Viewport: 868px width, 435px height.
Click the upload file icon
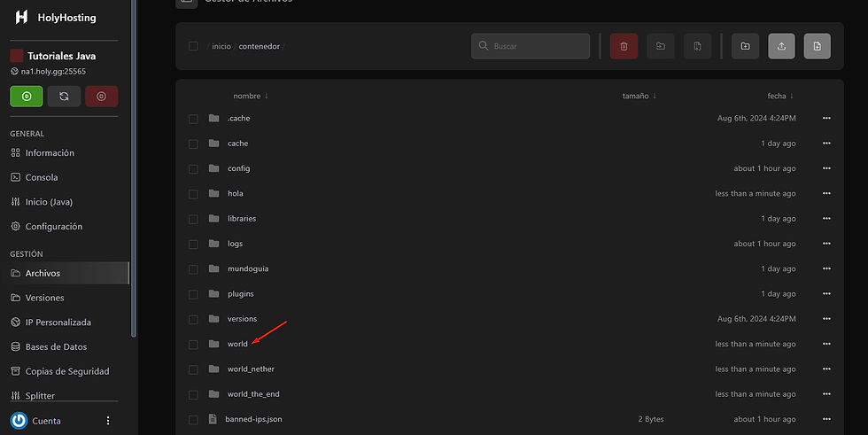tap(781, 46)
